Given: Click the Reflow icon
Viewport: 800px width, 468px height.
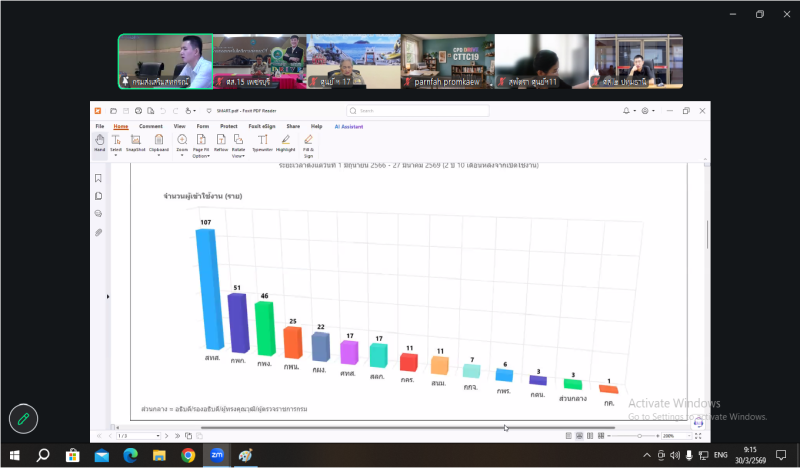Looking at the screenshot, I should (x=221, y=144).
